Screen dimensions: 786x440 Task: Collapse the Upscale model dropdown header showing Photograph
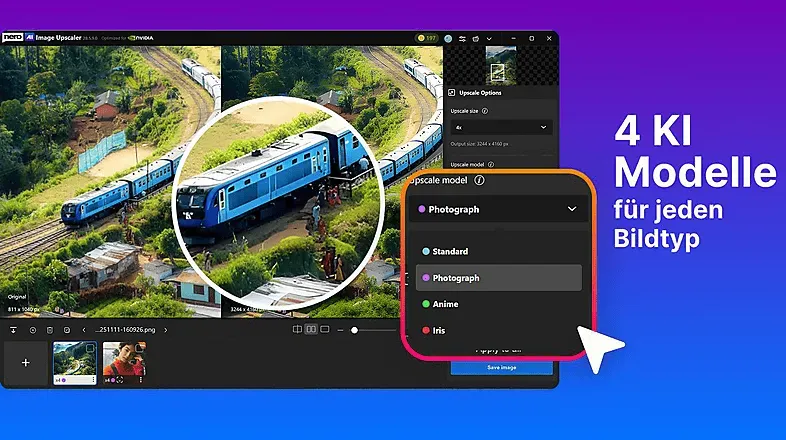pyautogui.click(x=498, y=209)
